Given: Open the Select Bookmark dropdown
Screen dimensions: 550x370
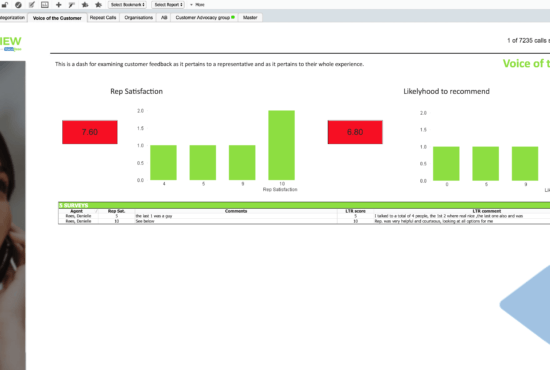Looking at the screenshot, I should tap(127, 5).
